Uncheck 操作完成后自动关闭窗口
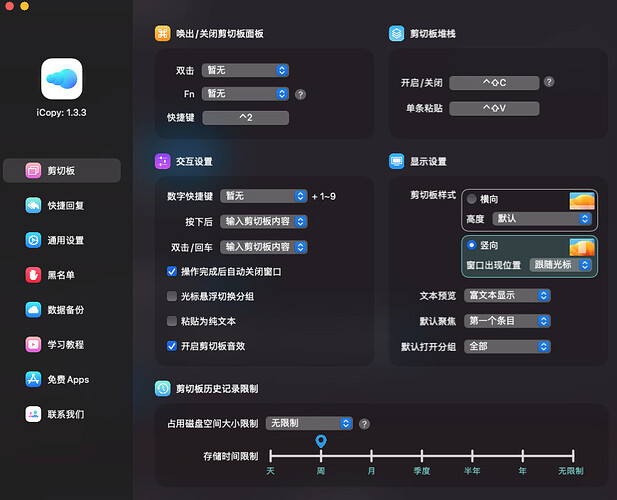This screenshot has height=500, width=617. coord(172,271)
